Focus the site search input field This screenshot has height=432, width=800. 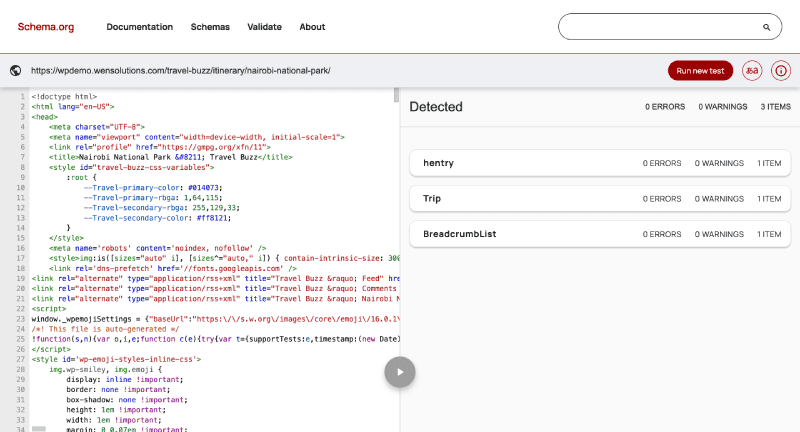click(670, 27)
